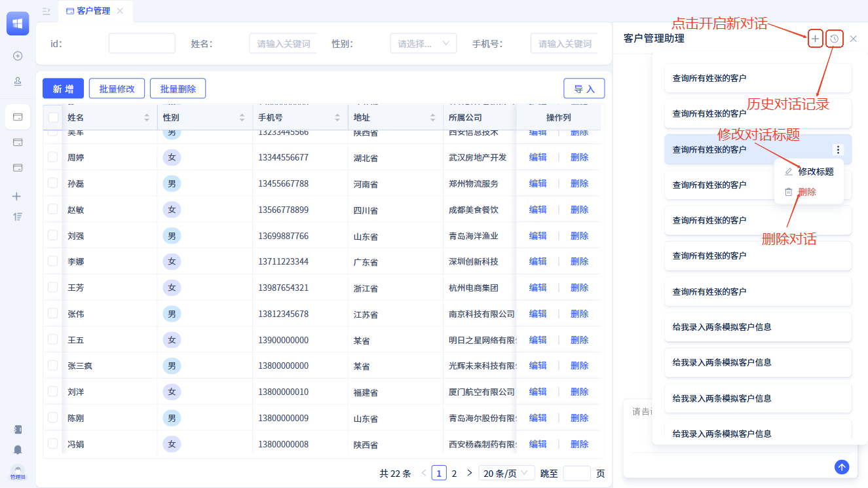
Task: Choose 修改标题 from the conversation menu
Action: 809,172
